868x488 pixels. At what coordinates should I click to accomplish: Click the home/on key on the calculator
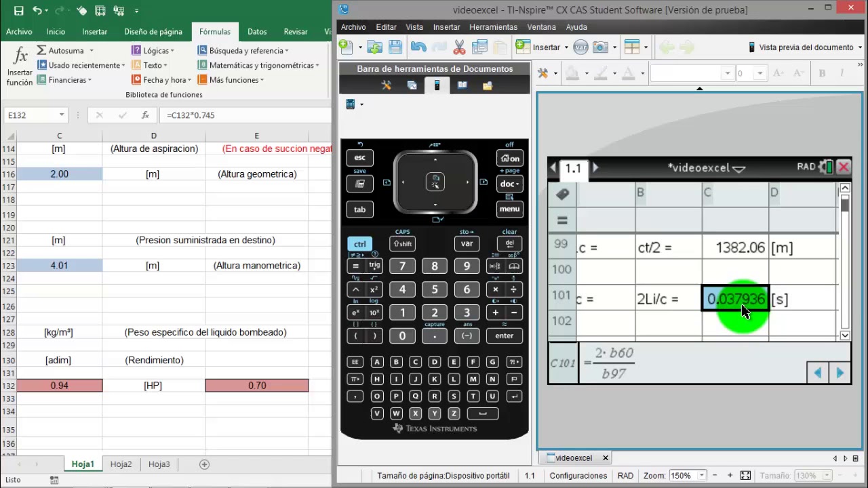509,158
